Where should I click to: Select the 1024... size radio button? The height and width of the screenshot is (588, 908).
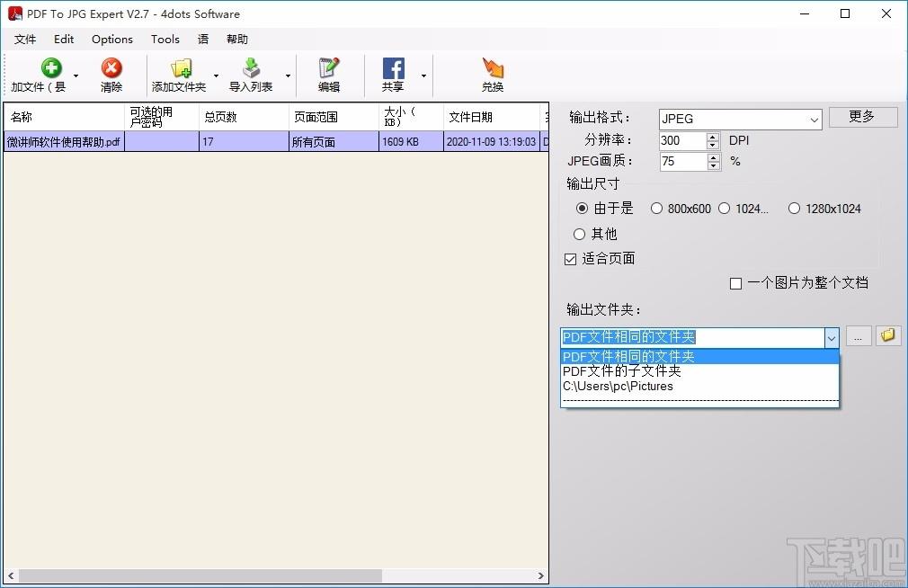tap(724, 208)
